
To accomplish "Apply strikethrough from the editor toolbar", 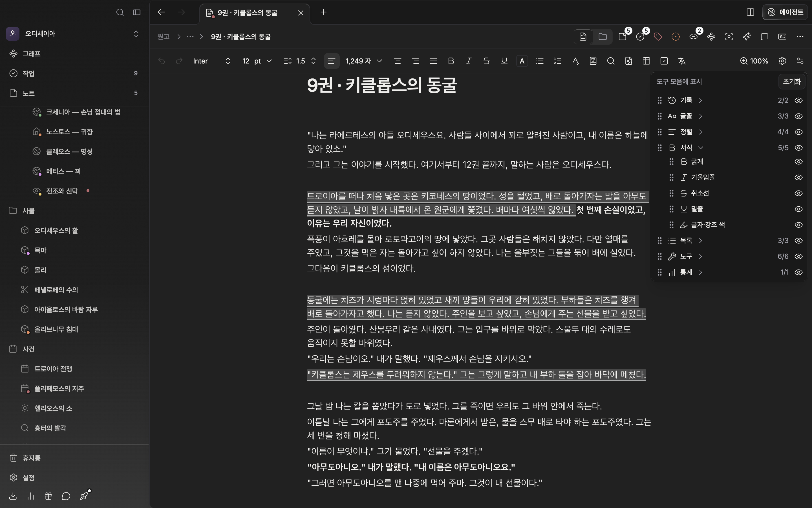I will coord(486,61).
